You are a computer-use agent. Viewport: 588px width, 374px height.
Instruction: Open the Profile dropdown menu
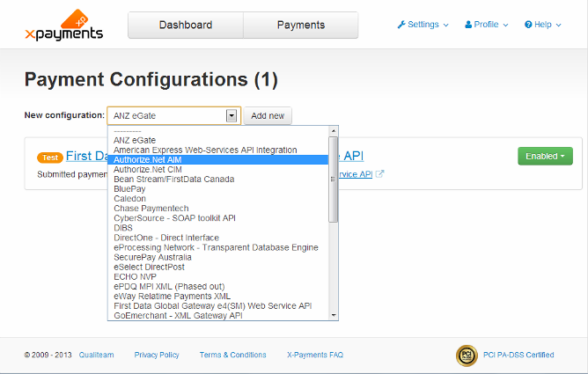tap(487, 25)
